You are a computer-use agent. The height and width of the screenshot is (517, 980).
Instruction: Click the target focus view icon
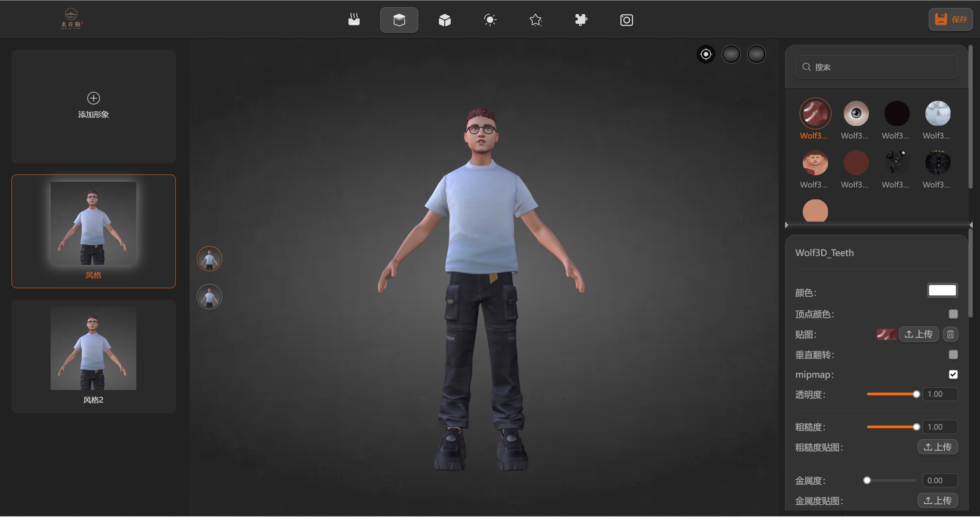tap(706, 54)
